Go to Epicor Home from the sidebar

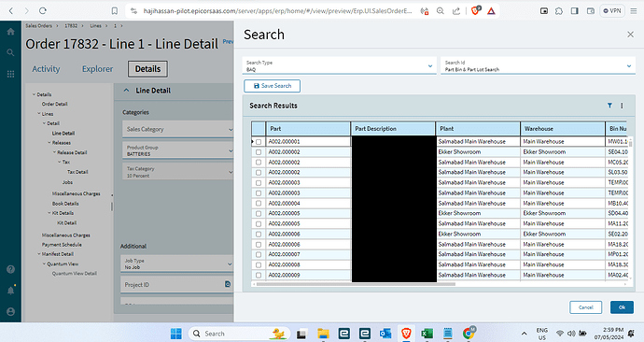[x=10, y=32]
